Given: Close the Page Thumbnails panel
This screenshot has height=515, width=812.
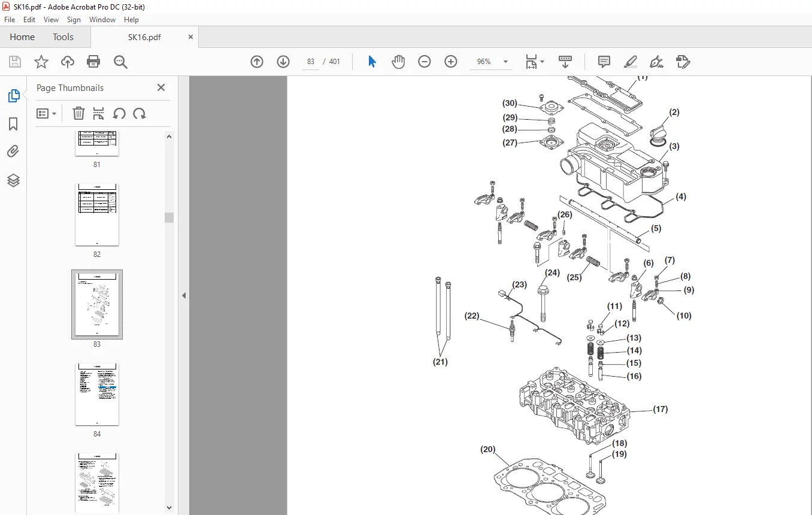Looking at the screenshot, I should pos(160,87).
